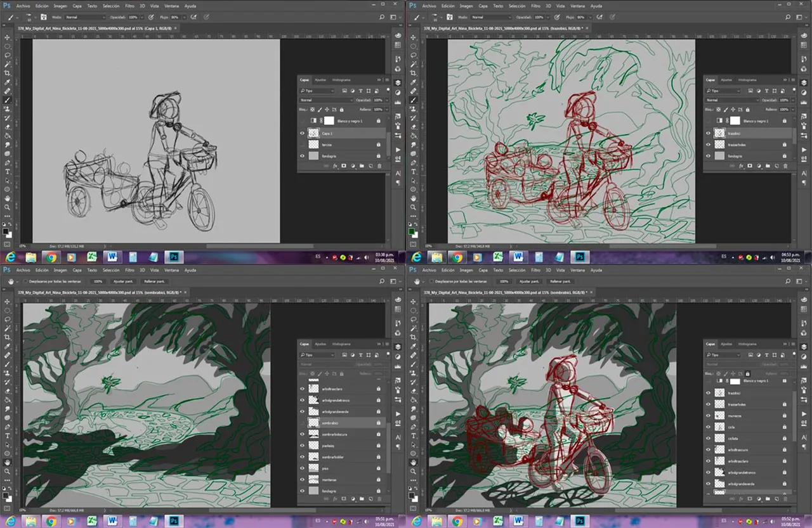The width and height of the screenshot is (812, 528).
Task: Open Tipo filter dropdown in 04:53 p.m. window
Action: 723,91
